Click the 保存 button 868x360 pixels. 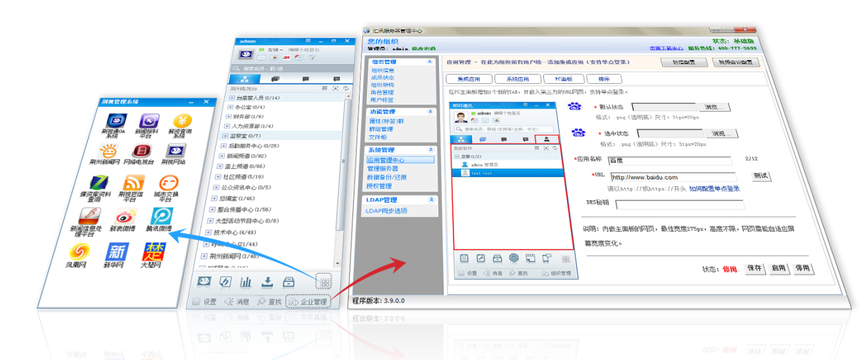[x=754, y=268]
